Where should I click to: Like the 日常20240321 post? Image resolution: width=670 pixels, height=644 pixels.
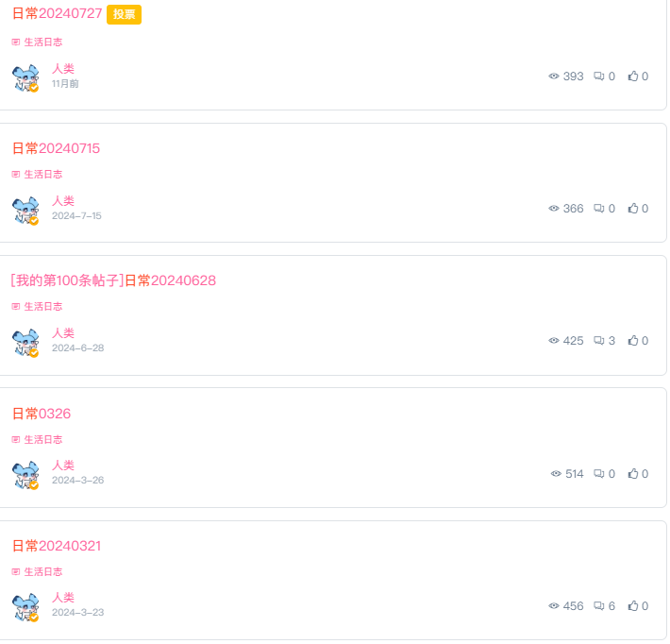point(633,606)
